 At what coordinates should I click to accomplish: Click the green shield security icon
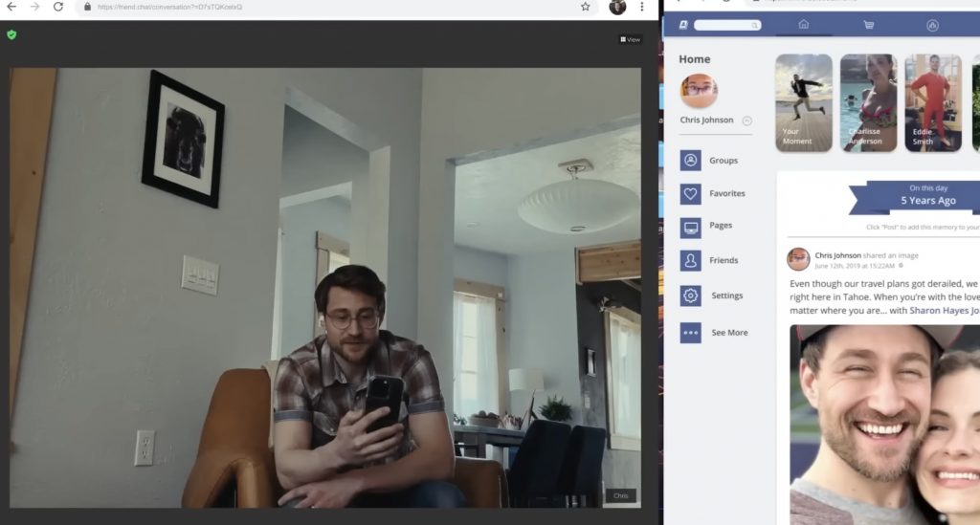(x=11, y=34)
